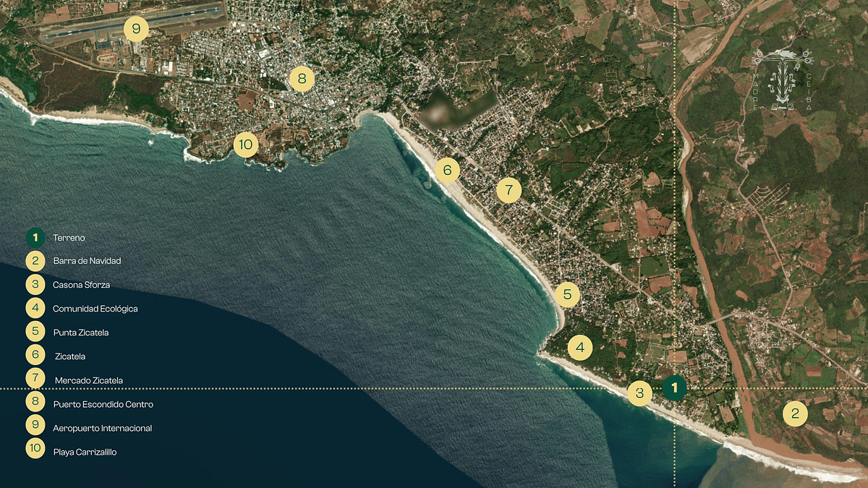Screen dimensions: 868x488
Task: Click the "Casona Sforza" legend label
Action: tap(81, 285)
